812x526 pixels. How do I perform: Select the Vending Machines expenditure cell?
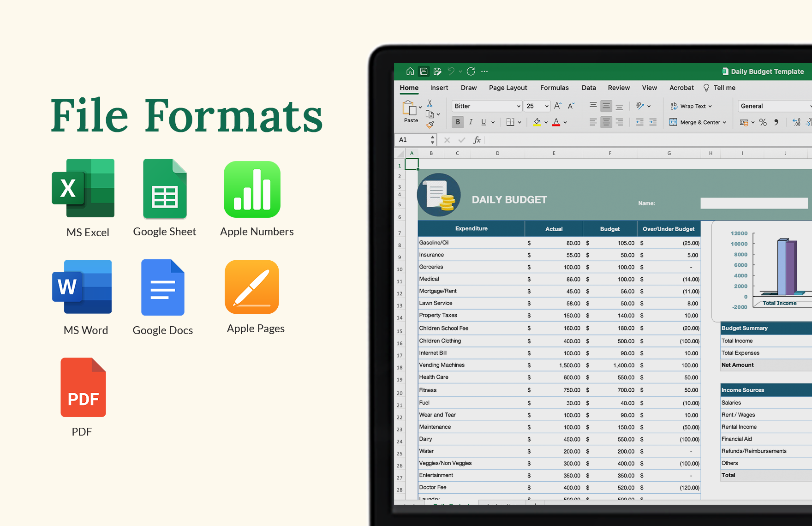pos(471,365)
